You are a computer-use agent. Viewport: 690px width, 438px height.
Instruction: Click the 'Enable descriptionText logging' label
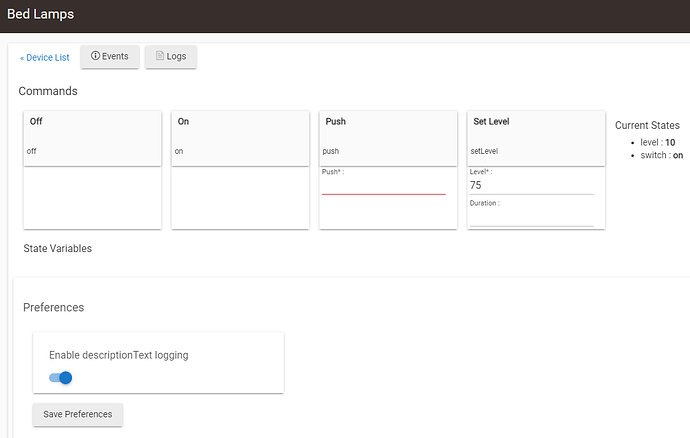119,355
